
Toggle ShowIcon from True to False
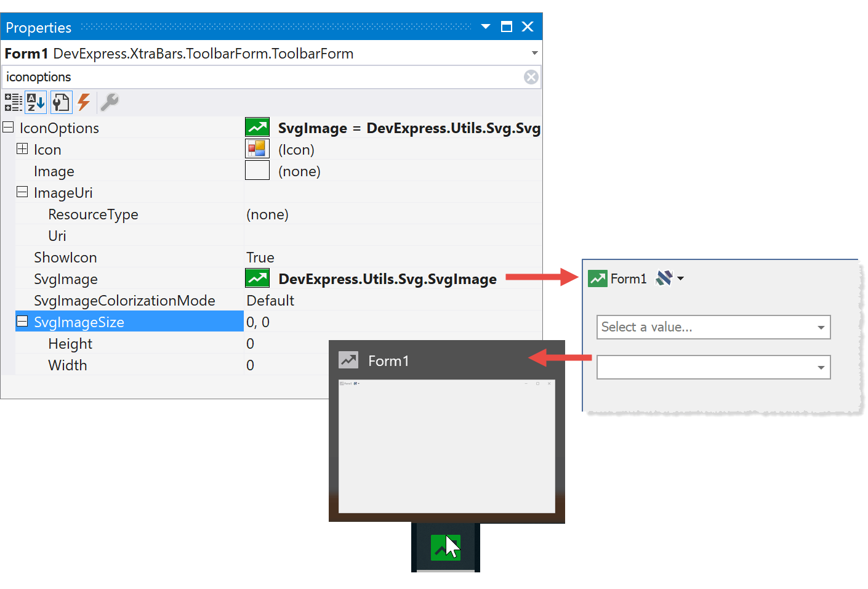coord(260,257)
